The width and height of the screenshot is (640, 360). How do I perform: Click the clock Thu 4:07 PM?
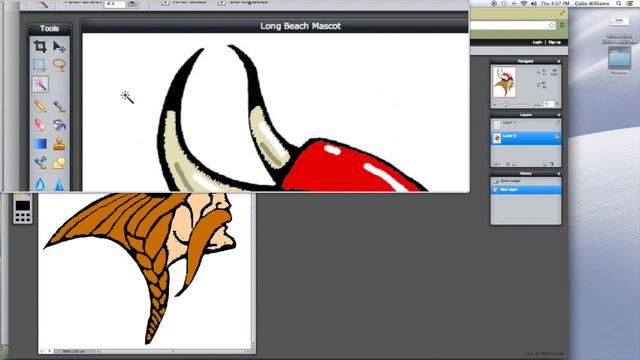coord(555,3)
